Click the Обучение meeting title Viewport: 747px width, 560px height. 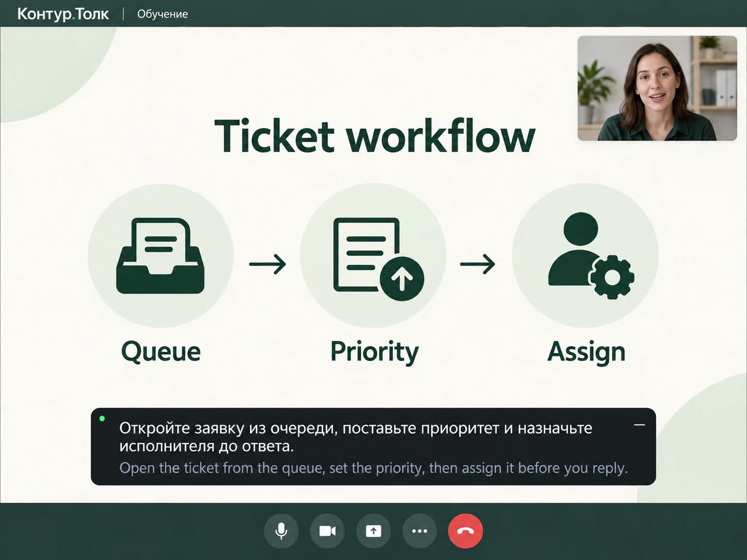[x=163, y=14]
